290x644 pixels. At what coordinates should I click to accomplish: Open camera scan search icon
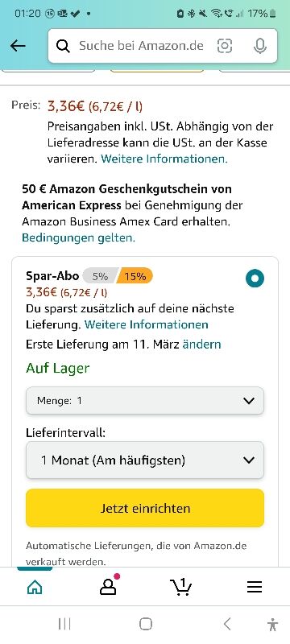[224, 46]
